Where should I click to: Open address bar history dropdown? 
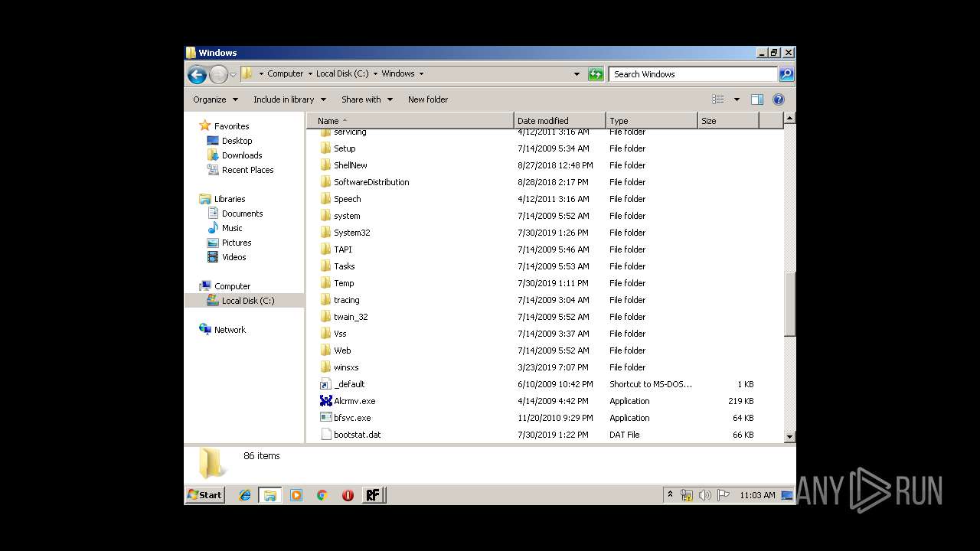pos(577,74)
